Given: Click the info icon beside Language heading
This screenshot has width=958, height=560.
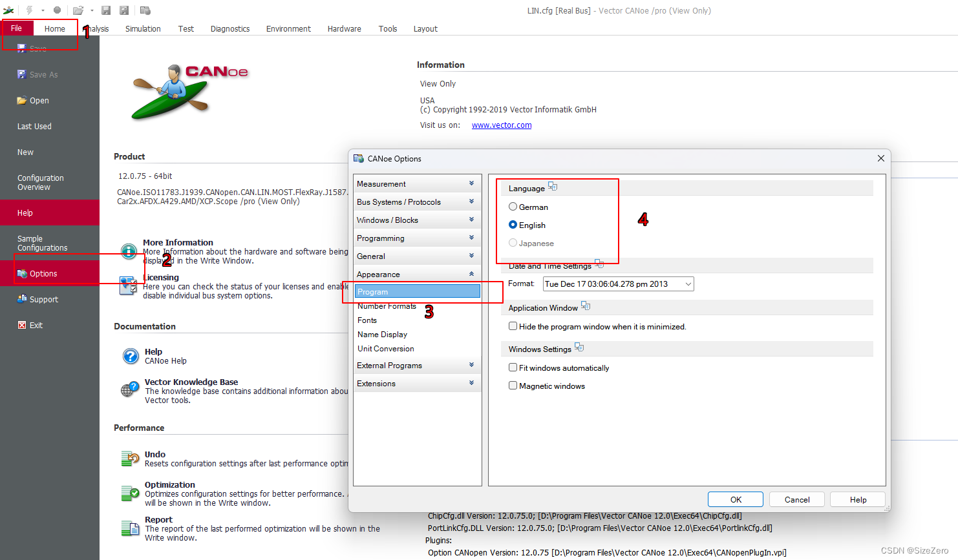Looking at the screenshot, I should click(x=553, y=187).
